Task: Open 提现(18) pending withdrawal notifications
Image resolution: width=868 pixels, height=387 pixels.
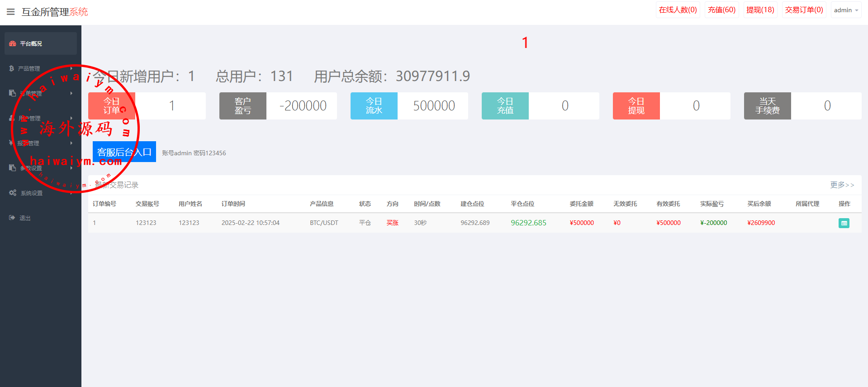Action: click(x=760, y=10)
